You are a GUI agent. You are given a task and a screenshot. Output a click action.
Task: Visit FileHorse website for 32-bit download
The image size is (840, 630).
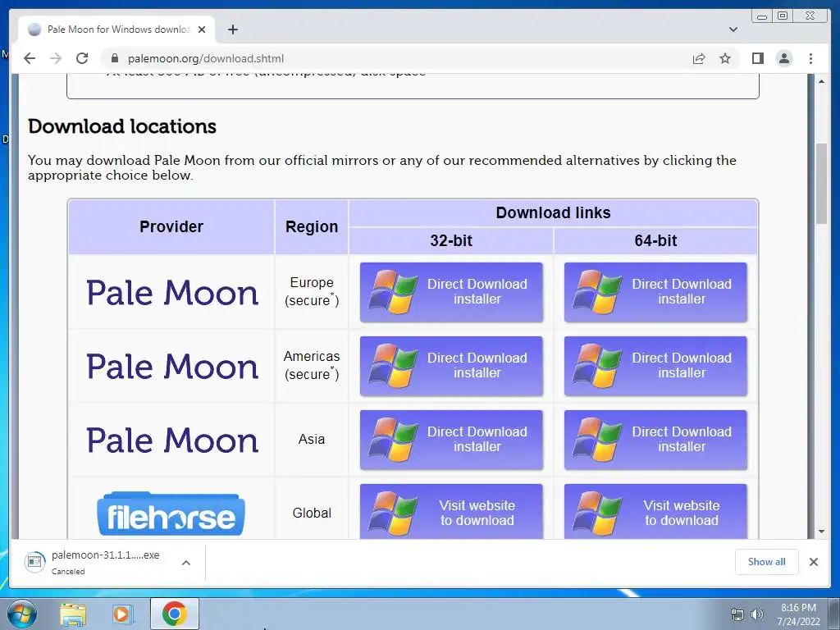click(x=451, y=512)
